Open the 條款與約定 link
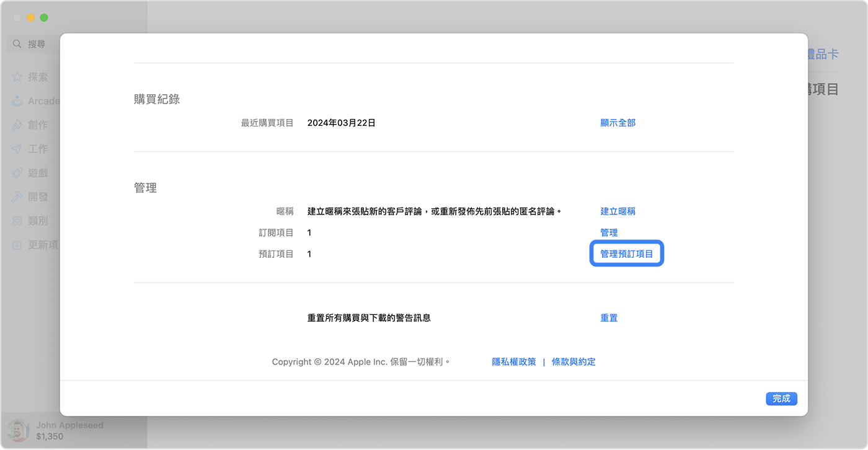 coord(573,362)
